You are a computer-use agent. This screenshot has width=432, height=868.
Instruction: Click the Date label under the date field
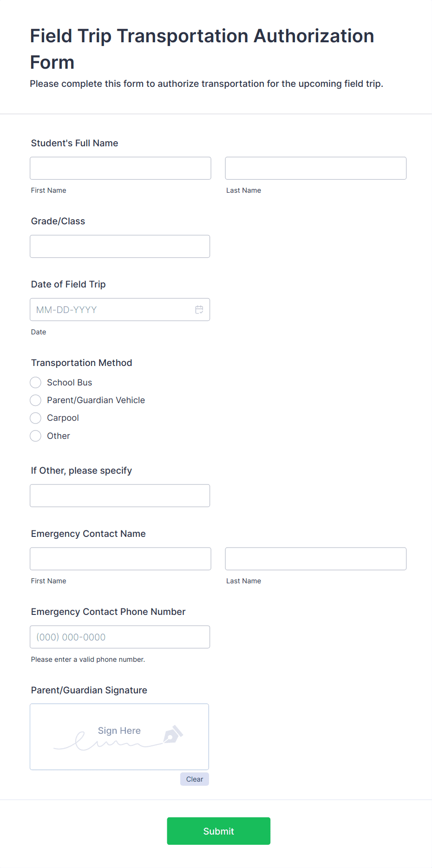click(39, 332)
